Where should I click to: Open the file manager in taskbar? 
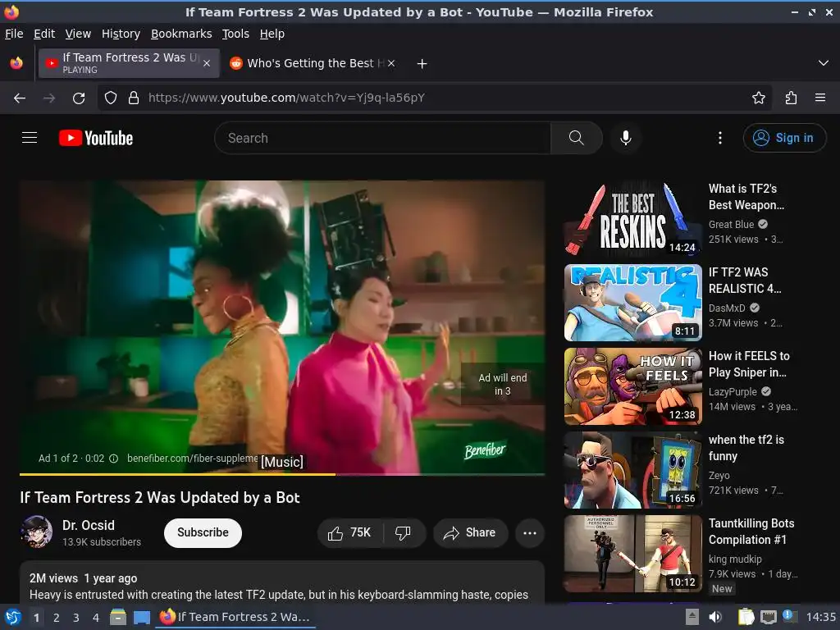[x=118, y=617]
